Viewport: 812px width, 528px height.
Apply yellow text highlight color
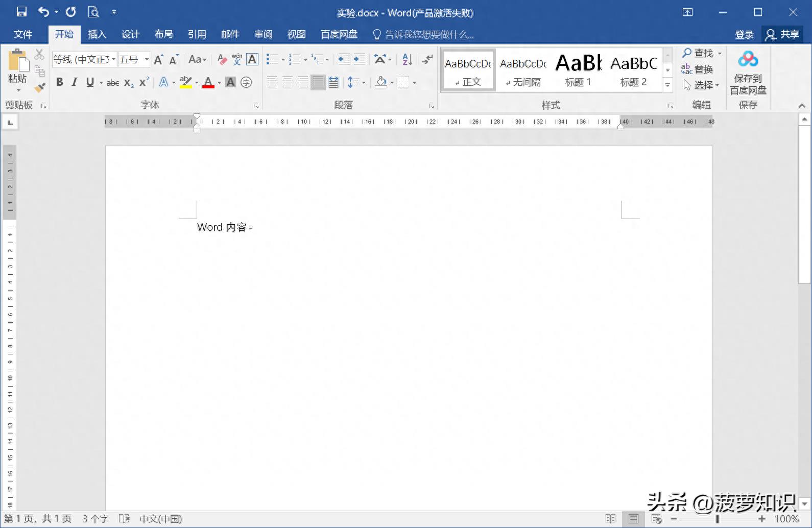coord(186,82)
